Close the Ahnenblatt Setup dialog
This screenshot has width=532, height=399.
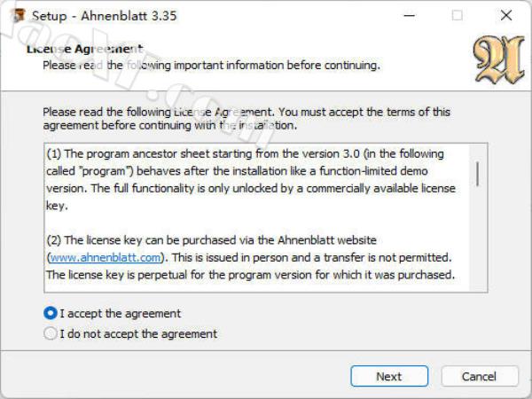(x=505, y=15)
